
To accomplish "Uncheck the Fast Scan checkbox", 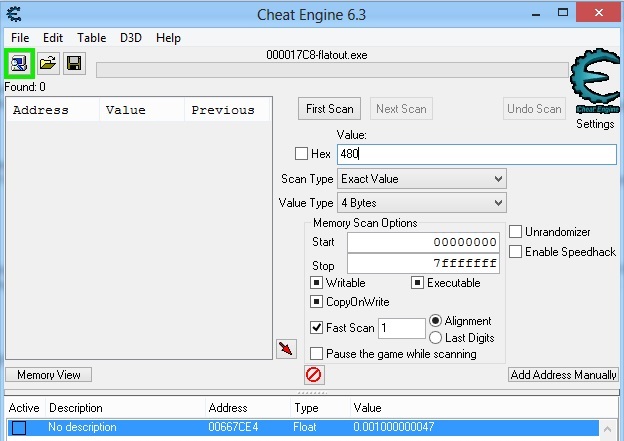I will (316, 328).
